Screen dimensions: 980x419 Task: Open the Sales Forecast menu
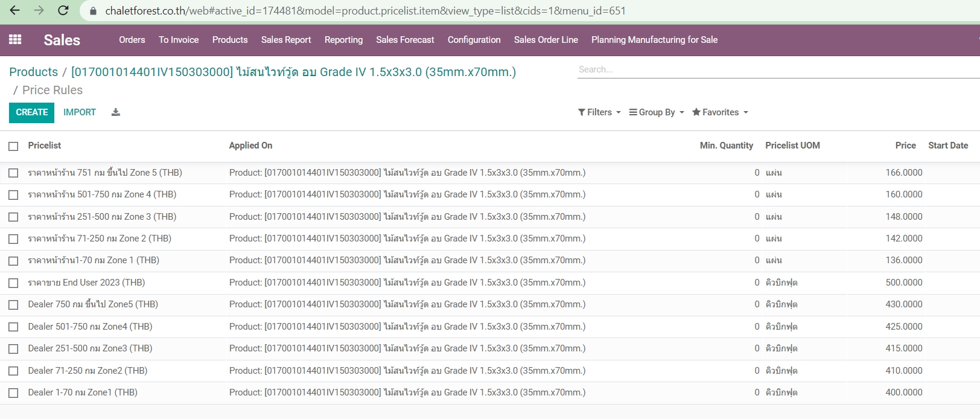(x=405, y=40)
